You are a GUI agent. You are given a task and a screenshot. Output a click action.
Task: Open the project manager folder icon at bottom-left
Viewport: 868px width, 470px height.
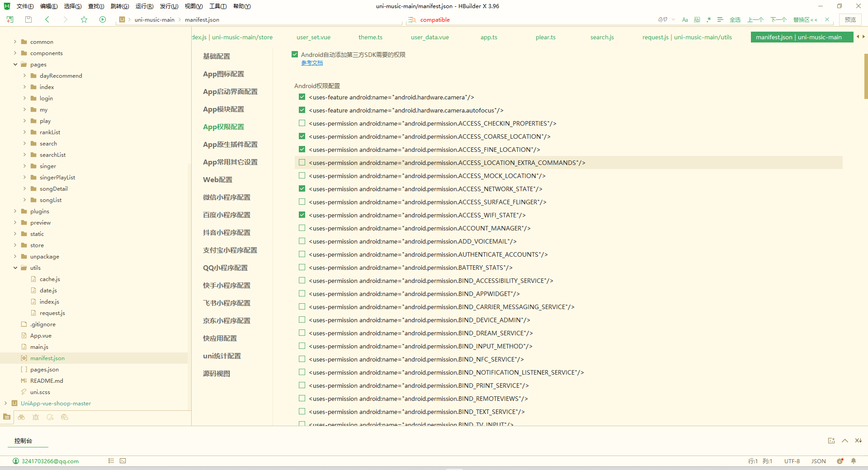(x=7, y=417)
